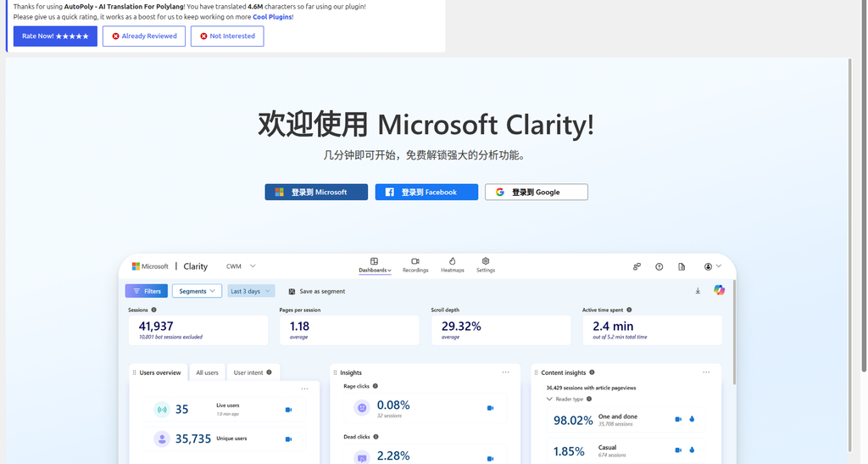
Task: Sign in with the Microsoft button
Action: [x=316, y=193]
